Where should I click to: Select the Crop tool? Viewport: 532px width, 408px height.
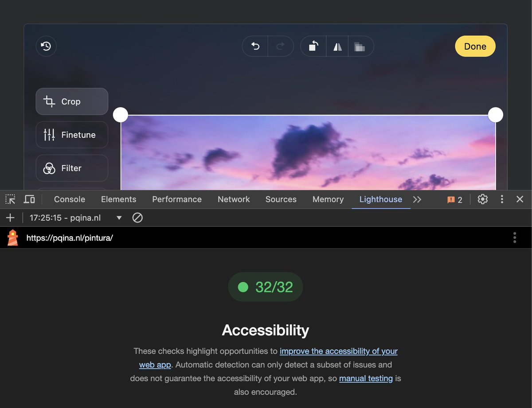click(x=71, y=101)
